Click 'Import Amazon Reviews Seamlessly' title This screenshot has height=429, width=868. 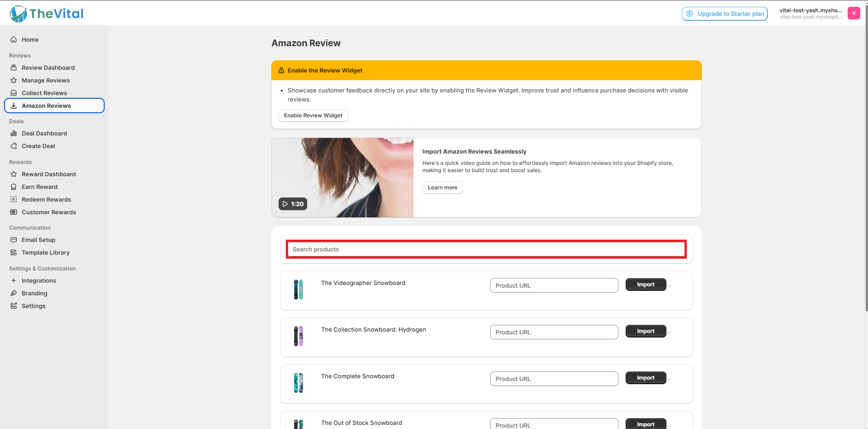point(474,151)
